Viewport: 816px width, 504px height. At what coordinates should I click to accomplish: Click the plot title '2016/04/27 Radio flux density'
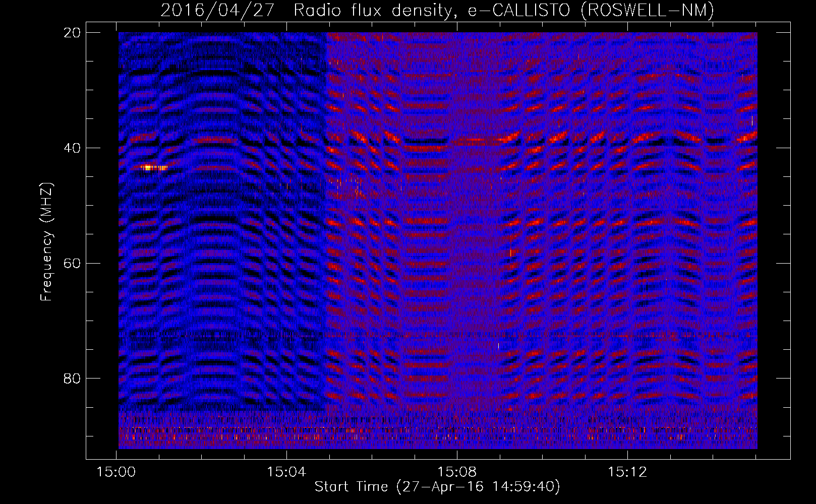[x=437, y=10]
